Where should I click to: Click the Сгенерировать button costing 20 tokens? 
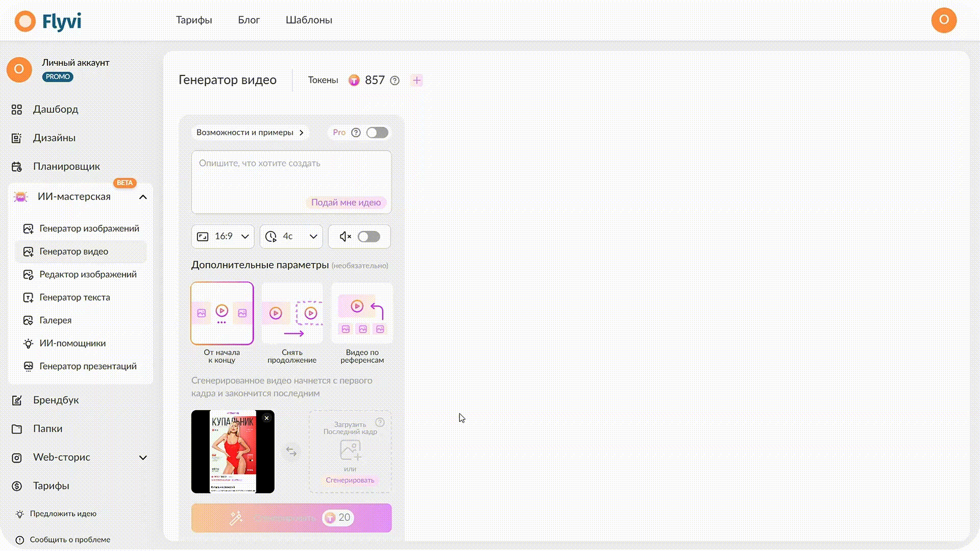point(291,518)
